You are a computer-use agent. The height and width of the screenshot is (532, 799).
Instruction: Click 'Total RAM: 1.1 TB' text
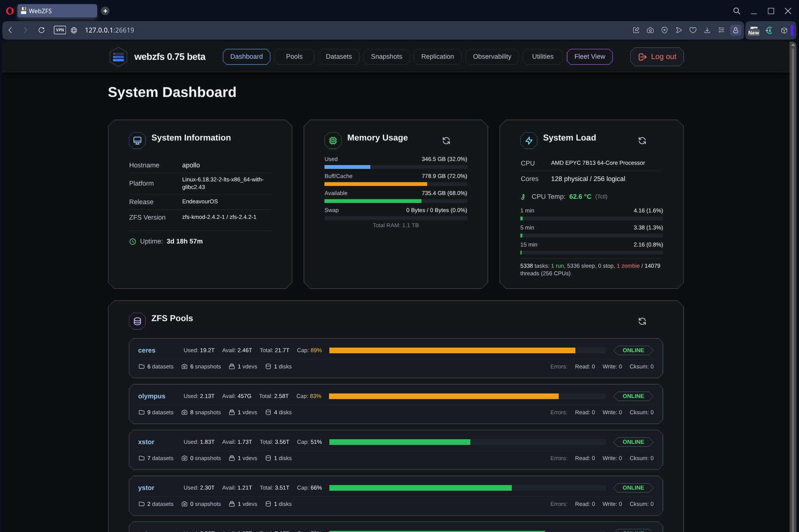(396, 225)
